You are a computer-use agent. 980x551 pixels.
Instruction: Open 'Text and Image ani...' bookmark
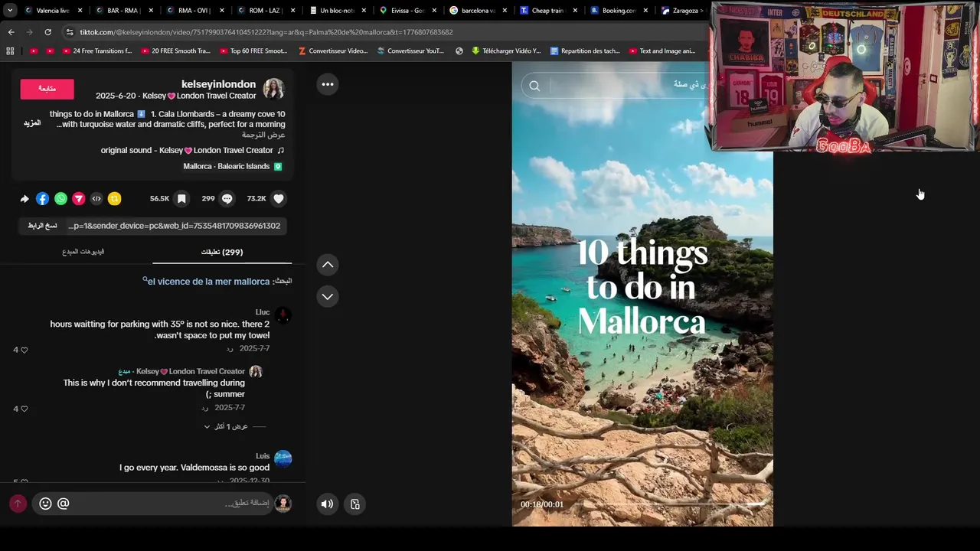pyautogui.click(x=662, y=51)
